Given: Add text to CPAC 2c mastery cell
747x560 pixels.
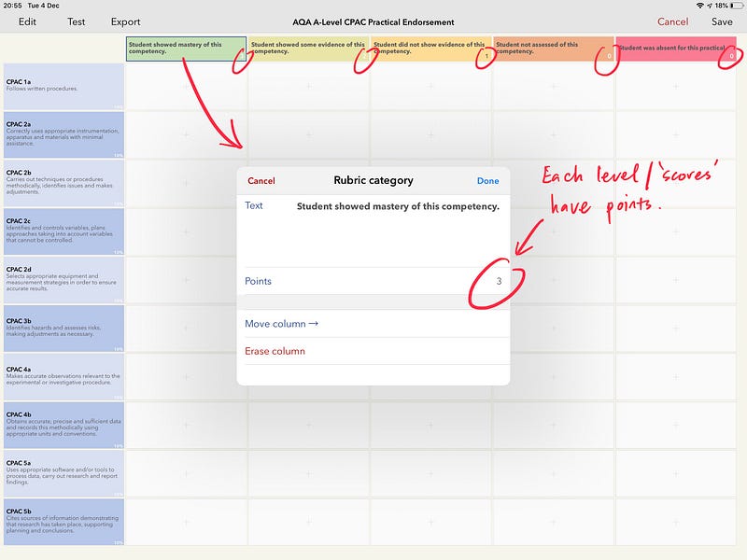Looking at the screenshot, I should coord(186,231).
